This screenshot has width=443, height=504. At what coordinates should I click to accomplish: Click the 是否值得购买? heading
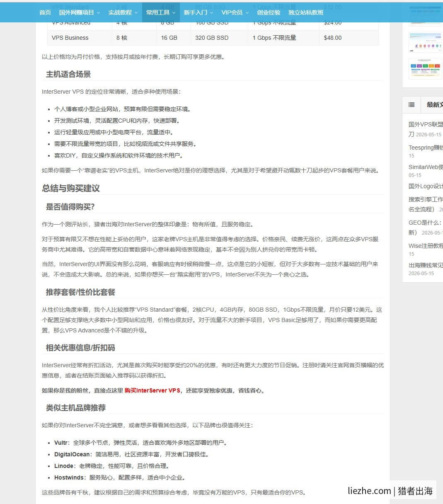click(x=70, y=207)
